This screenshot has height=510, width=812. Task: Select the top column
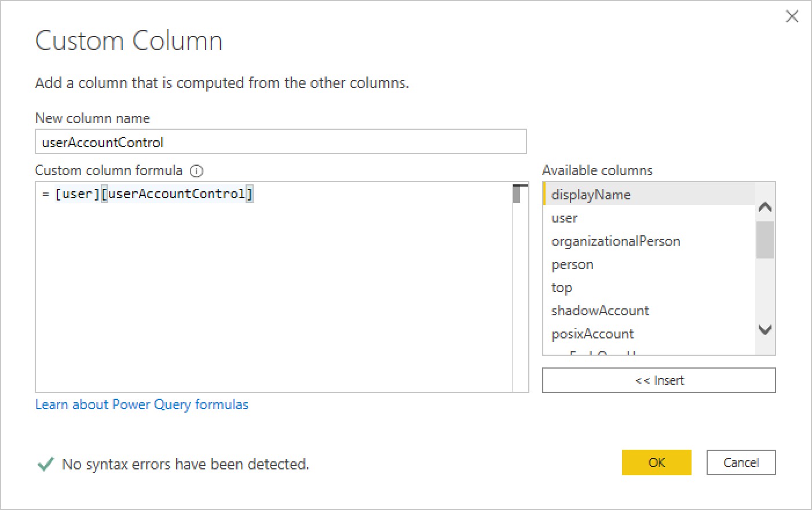(649, 287)
